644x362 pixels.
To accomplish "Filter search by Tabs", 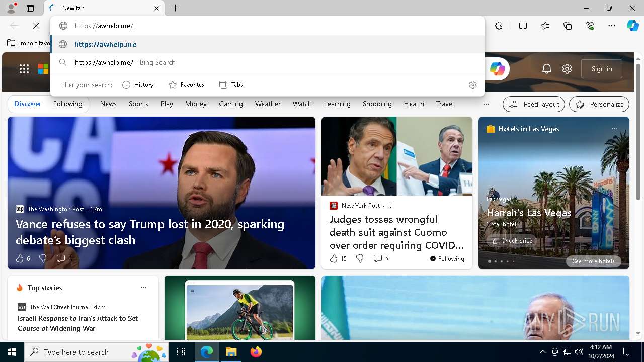I will coord(231,85).
